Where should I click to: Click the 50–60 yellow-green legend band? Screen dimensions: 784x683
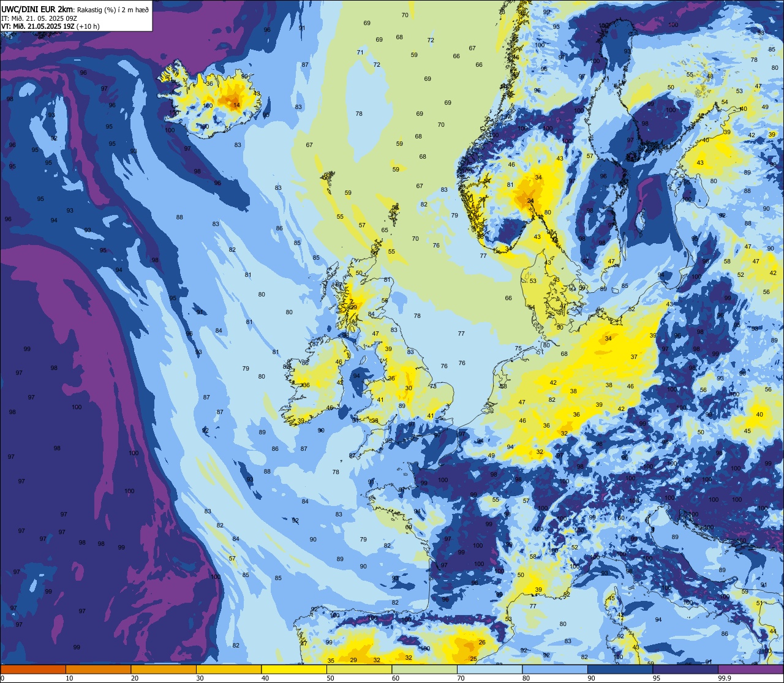359,669
